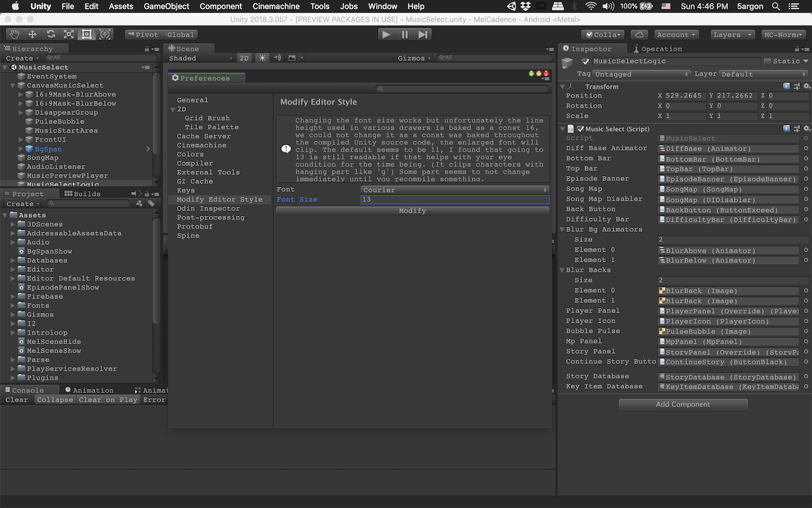Toggle Scene audio speaker icon

(277, 58)
